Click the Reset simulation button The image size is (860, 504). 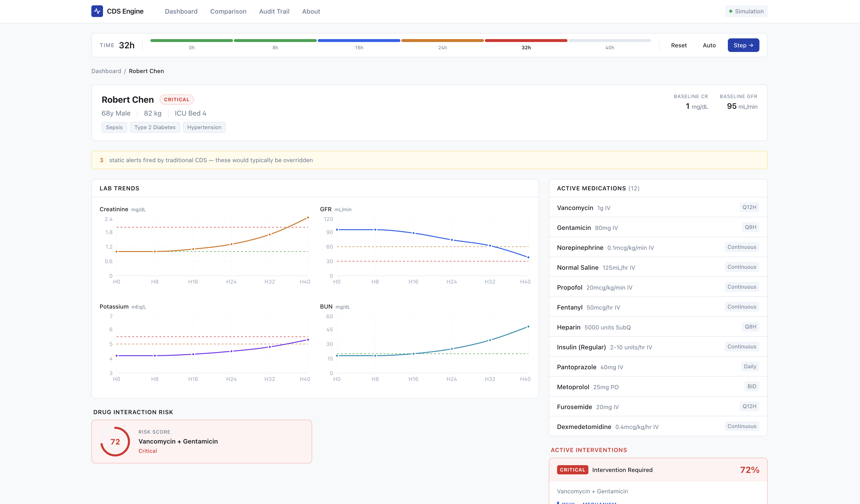pyautogui.click(x=679, y=45)
